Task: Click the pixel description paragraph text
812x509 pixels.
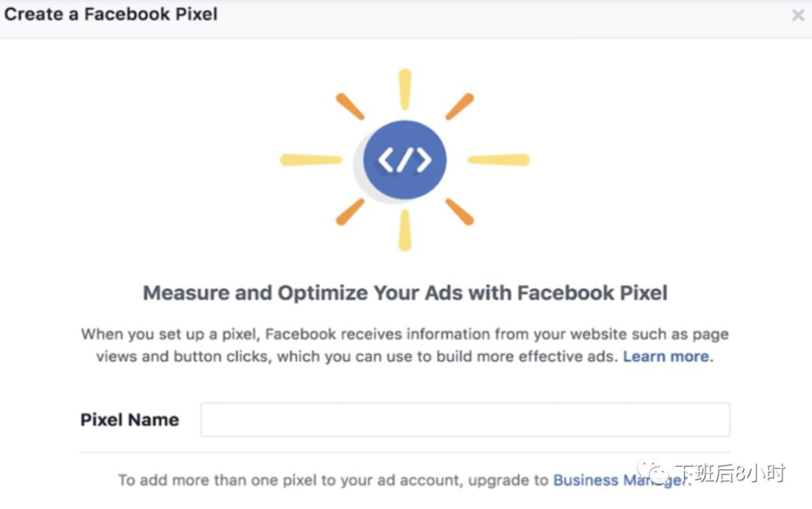Action: pyautogui.click(x=404, y=345)
